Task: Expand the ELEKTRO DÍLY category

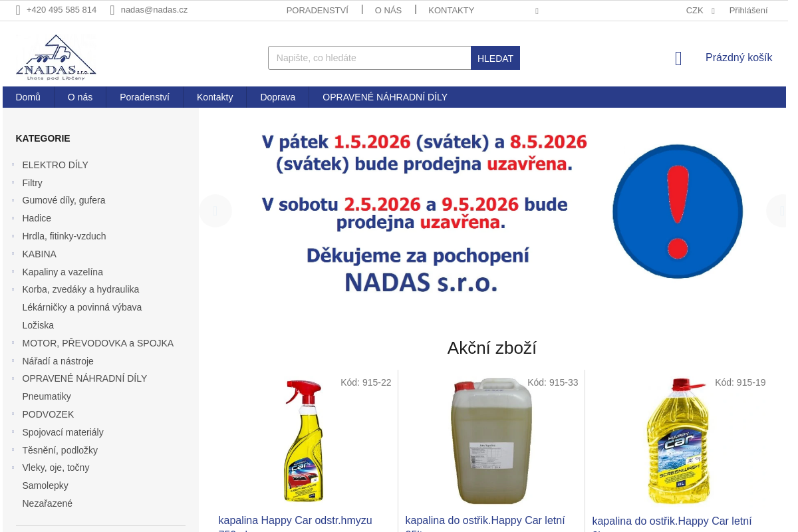Action: pos(13,164)
